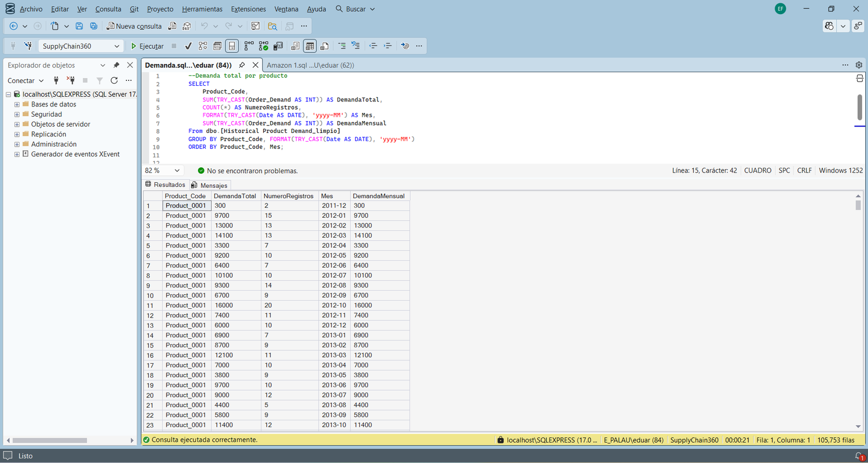Open the Activity Monitor icon in the toolbar
The height and width of the screenshot is (463, 868).
(256, 26)
